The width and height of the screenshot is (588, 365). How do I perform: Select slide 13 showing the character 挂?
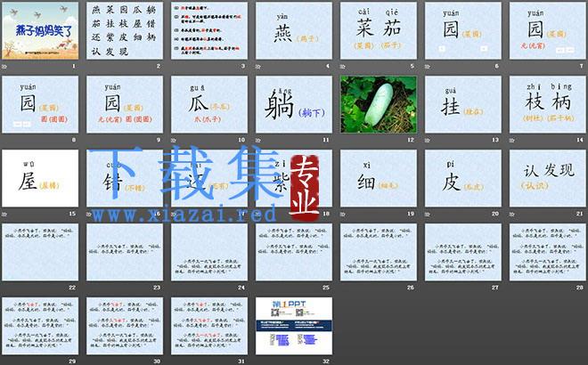462,104
